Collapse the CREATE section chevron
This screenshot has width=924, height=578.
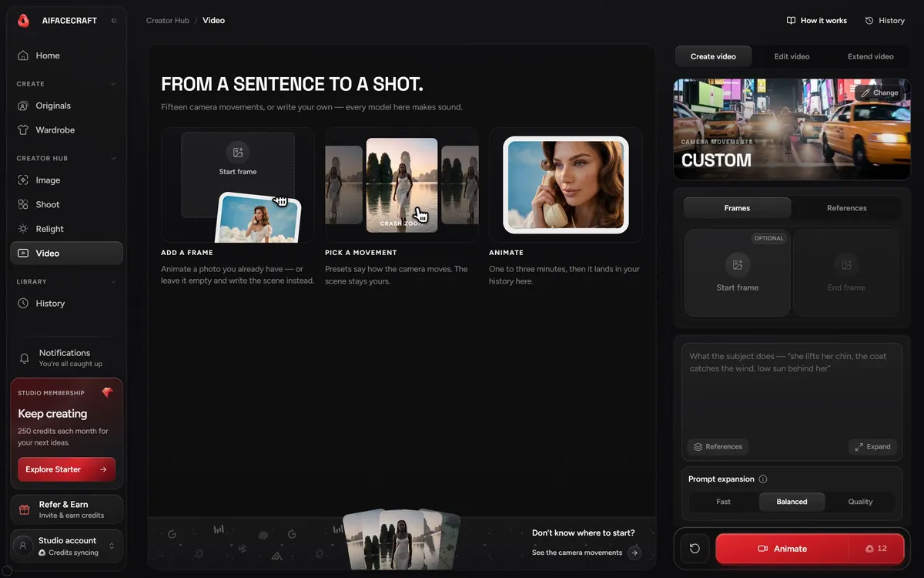114,84
